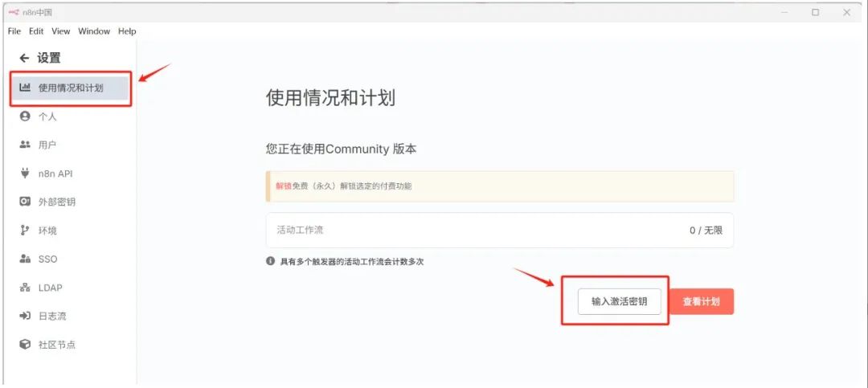The height and width of the screenshot is (388, 868).
Task: Select the 0 / 无限 value
Action: (x=706, y=231)
